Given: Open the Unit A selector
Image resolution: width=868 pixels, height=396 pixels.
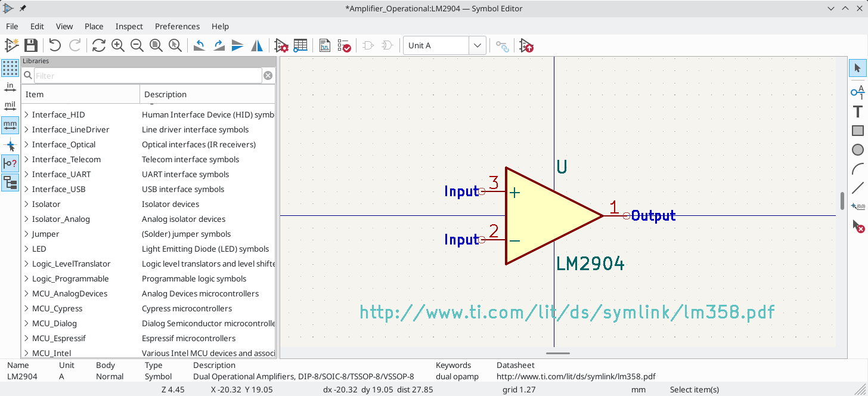Looking at the screenshot, I should click(x=476, y=45).
